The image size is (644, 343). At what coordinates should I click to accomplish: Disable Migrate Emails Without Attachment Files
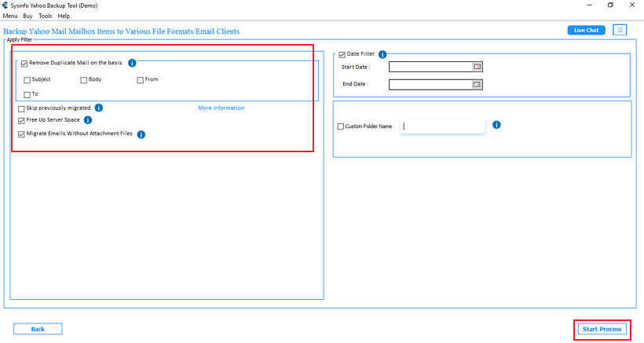[21, 134]
